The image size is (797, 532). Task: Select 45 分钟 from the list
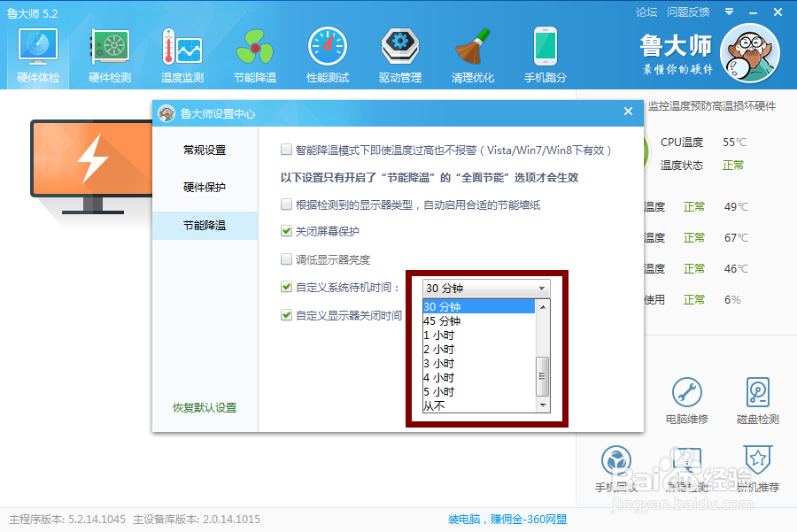point(479,321)
